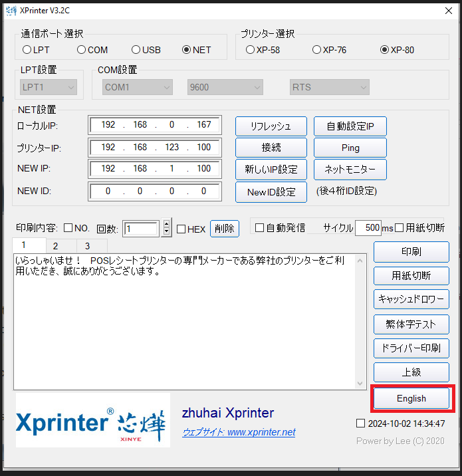
Task: Open the LPT1 dropdown
Action: click(x=49, y=87)
